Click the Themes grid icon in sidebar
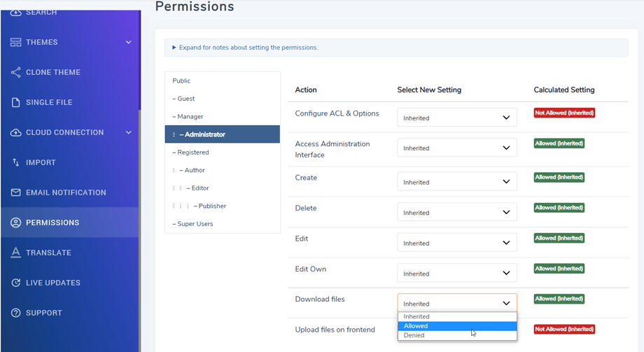Image resolution: width=644 pixels, height=352 pixels. click(x=15, y=42)
